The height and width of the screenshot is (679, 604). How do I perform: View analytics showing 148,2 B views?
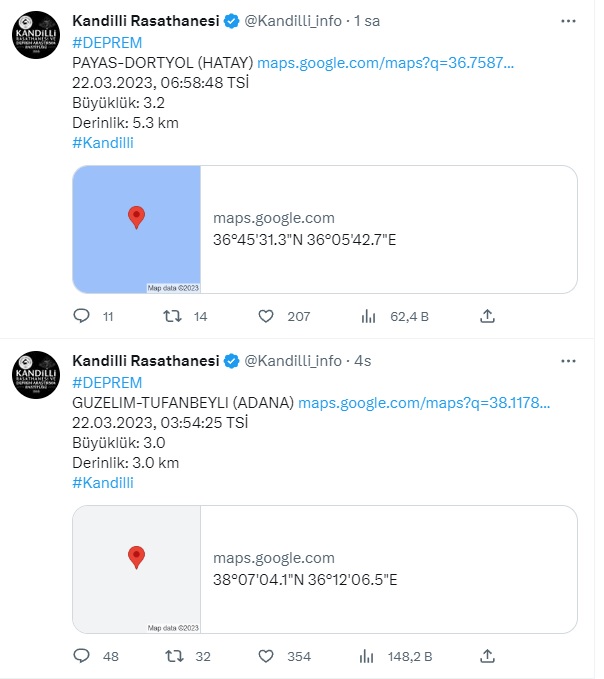coord(366,656)
